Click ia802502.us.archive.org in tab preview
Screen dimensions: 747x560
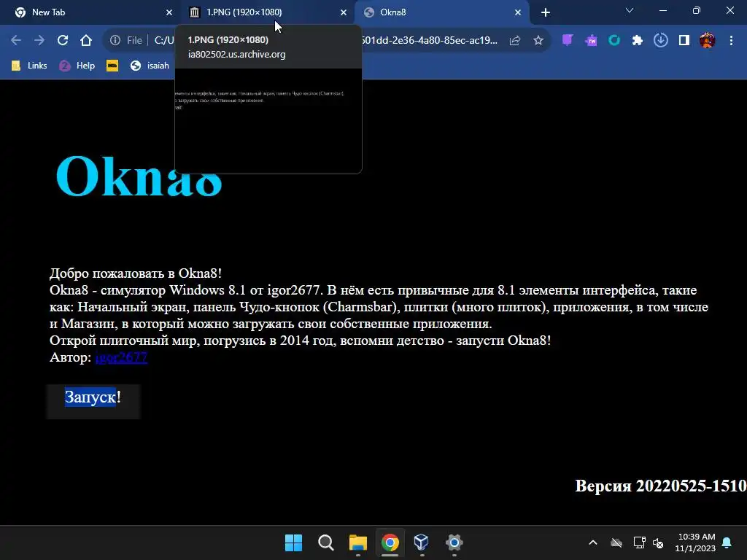tap(237, 54)
